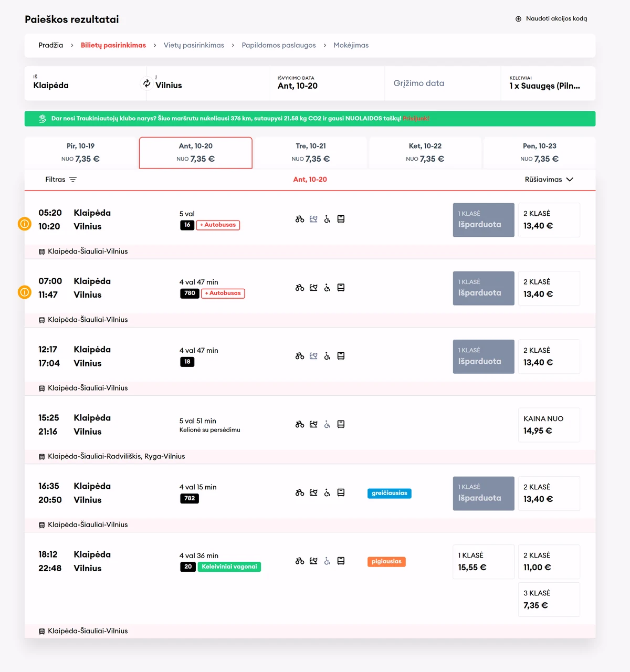Select the Tre, 10-21 date tab

click(311, 153)
